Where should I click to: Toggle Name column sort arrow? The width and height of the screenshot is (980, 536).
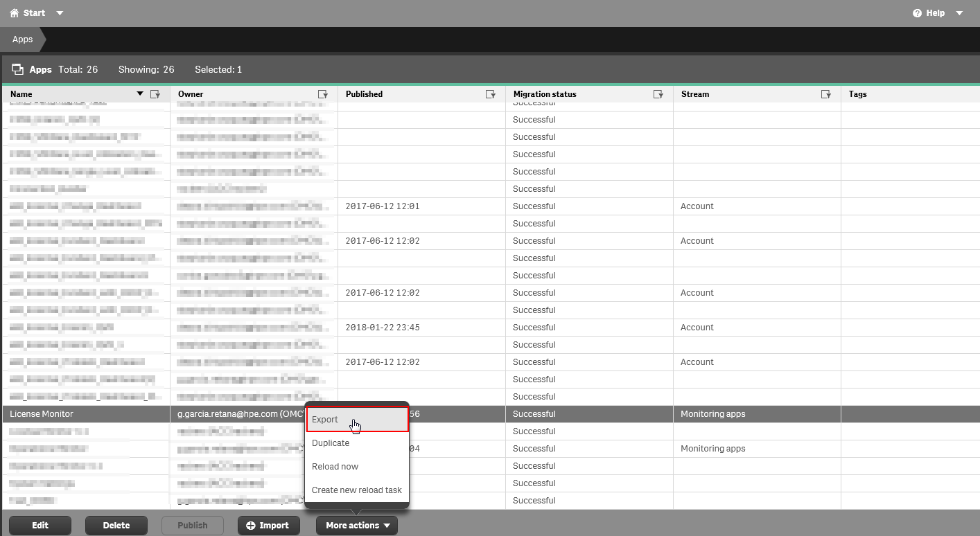pos(140,93)
